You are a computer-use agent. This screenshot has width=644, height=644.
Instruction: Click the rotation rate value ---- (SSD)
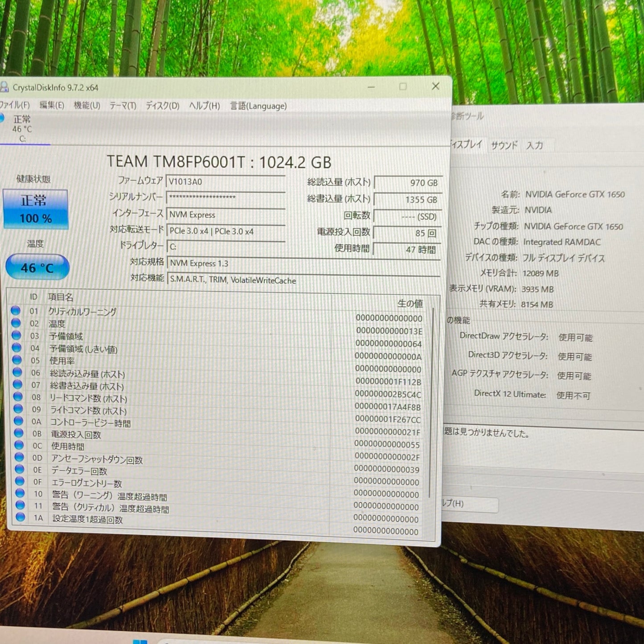[x=407, y=217]
